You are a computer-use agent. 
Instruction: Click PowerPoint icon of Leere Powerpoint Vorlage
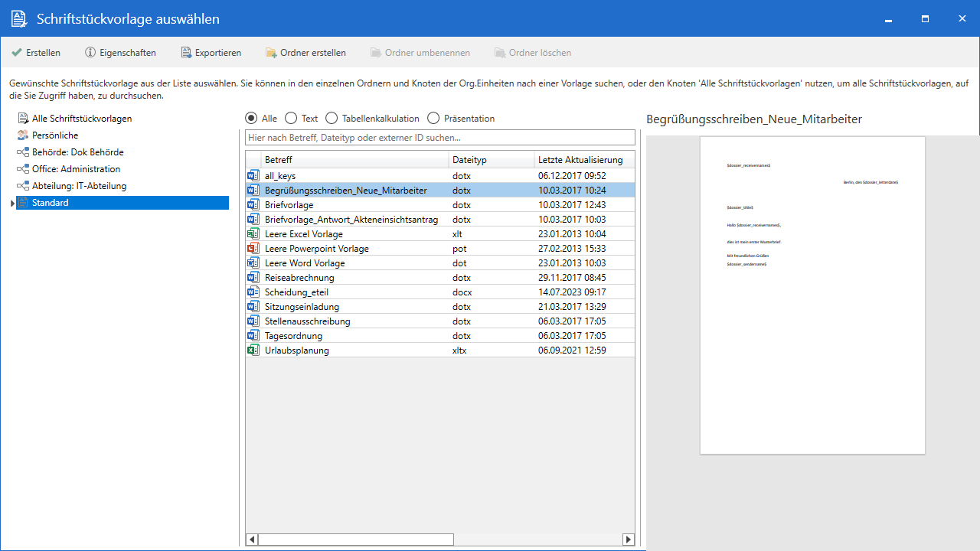click(253, 249)
